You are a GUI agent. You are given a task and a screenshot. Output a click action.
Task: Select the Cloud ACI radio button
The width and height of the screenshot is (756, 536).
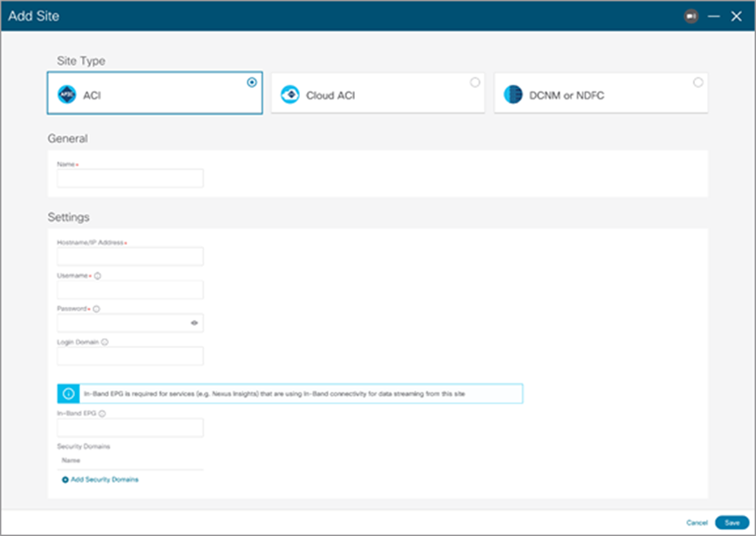(x=475, y=83)
